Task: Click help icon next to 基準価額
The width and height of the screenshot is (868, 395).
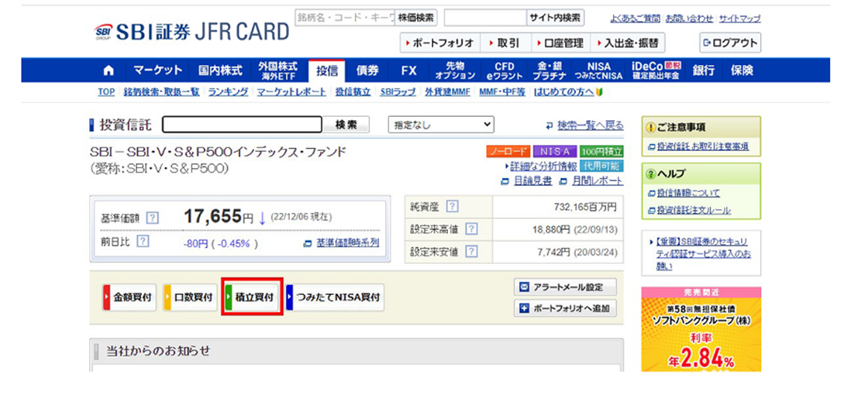Action: click(153, 218)
